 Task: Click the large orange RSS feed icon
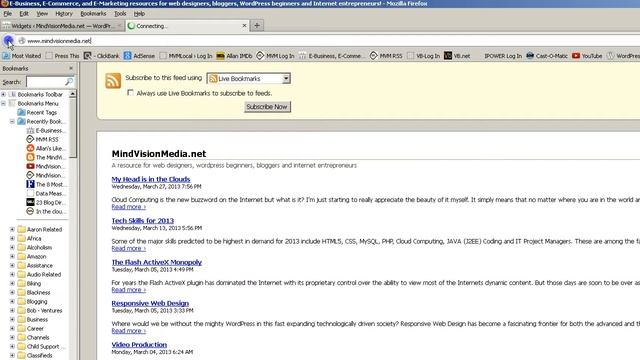click(x=113, y=80)
